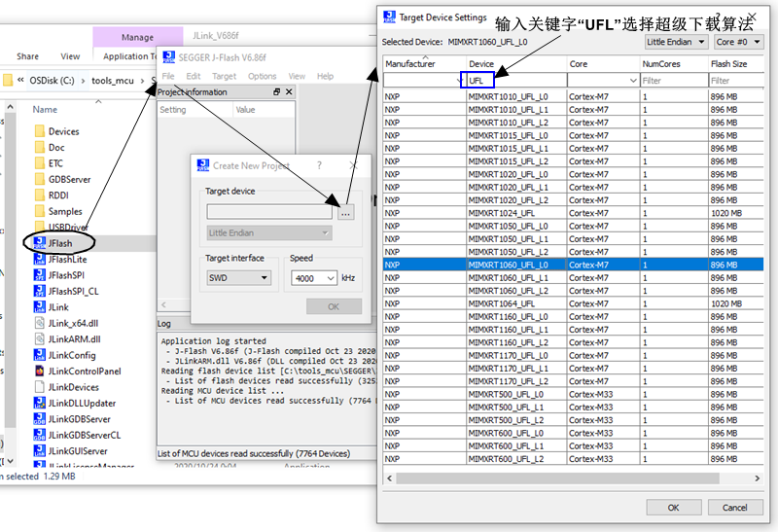
Task: Open the File menu in J-Flash
Action: [x=168, y=76]
